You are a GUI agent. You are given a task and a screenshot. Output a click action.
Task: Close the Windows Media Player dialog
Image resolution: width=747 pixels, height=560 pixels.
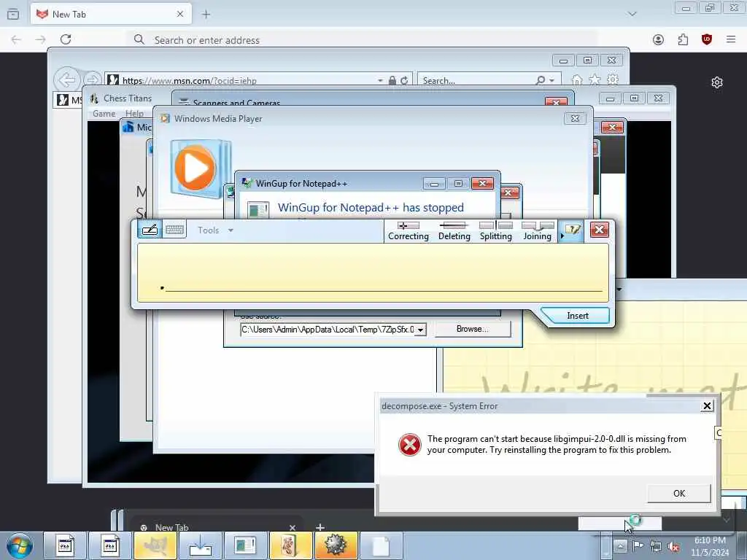575,119
